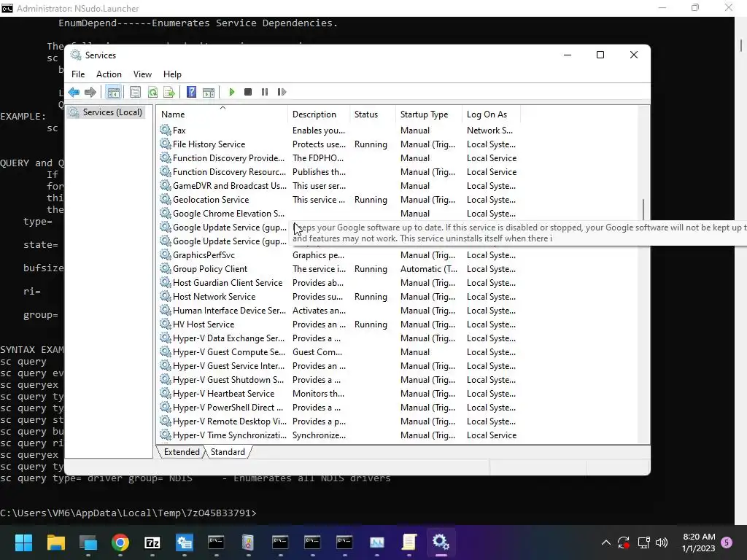Viewport: 747px width, 560px height.
Task: Click gear icon of Function Discovery Provider row
Action: [166, 157]
